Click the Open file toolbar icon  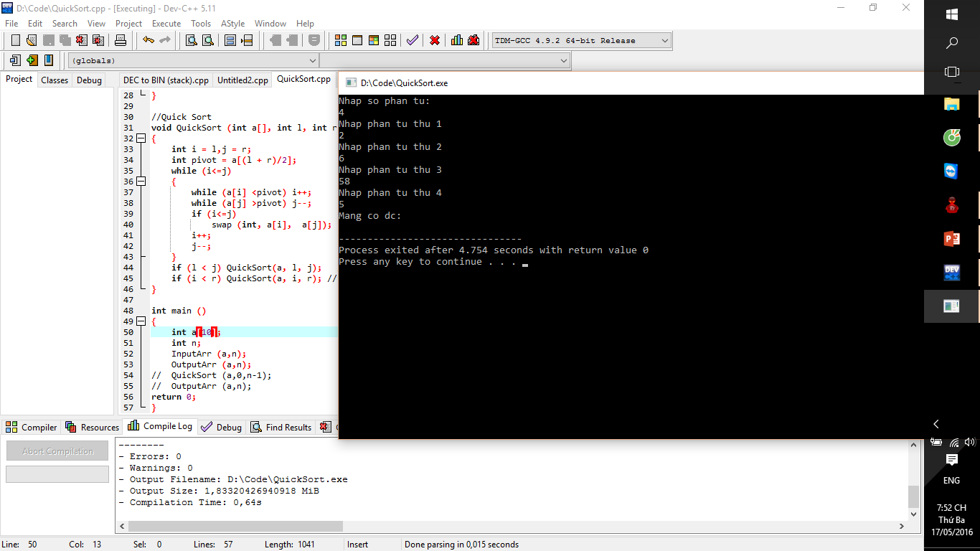click(x=32, y=40)
